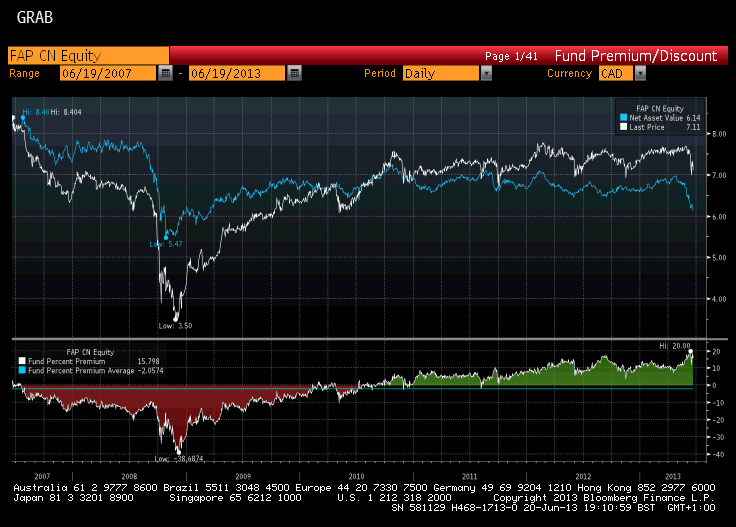Click the 2007 year axis label

tap(42, 476)
